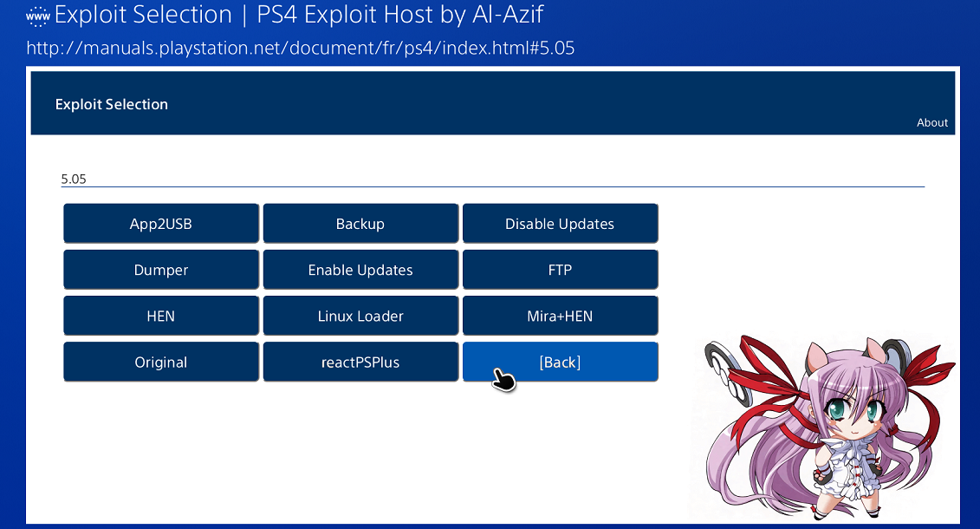Image resolution: width=980 pixels, height=529 pixels.
Task: Run the reactPSPlus payload
Action: pyautogui.click(x=360, y=362)
